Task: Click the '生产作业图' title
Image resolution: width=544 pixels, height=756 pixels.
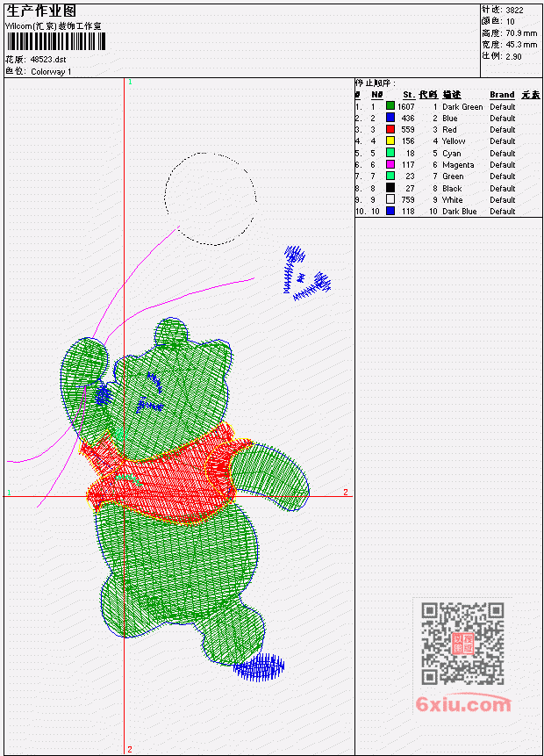Action: (x=41, y=11)
